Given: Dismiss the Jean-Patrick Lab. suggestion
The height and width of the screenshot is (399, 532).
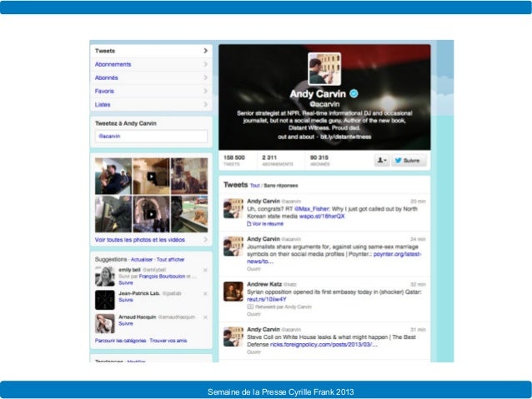Looking at the screenshot, I should point(205,293).
